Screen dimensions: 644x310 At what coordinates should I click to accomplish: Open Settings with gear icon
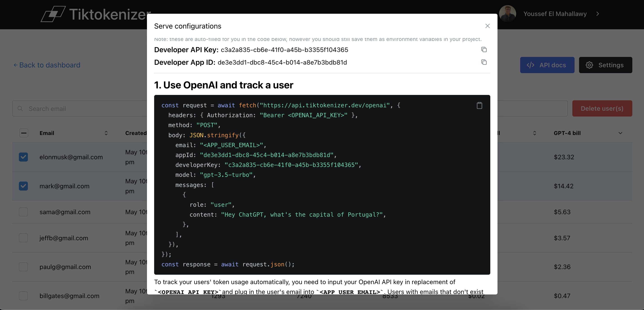point(605,65)
